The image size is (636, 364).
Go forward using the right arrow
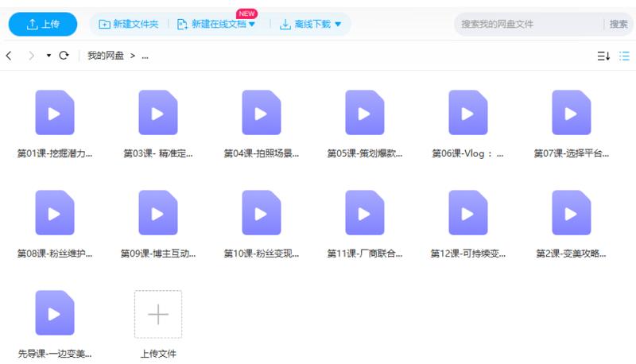coord(31,56)
